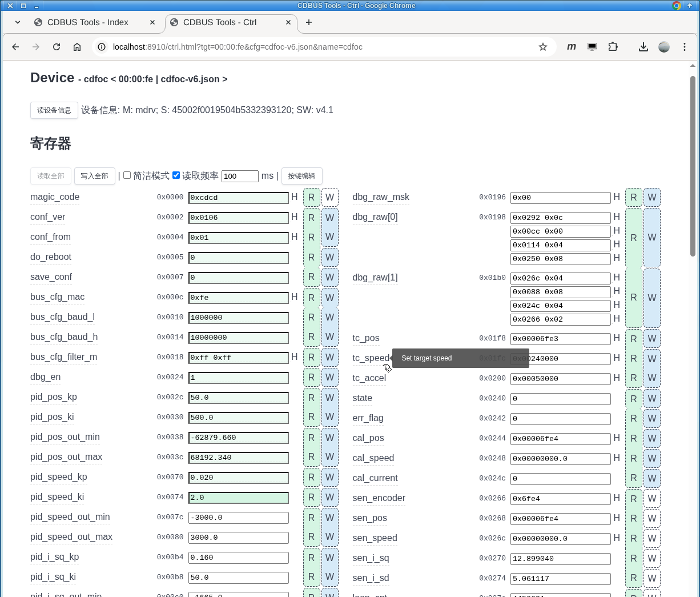Click the user profile avatar icon
The image size is (700, 597).
(663, 47)
